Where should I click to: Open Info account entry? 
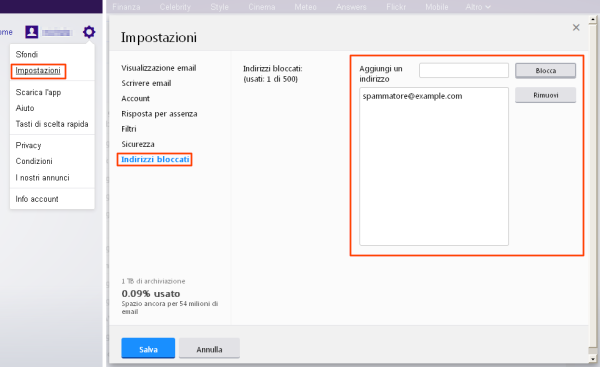[x=37, y=199]
